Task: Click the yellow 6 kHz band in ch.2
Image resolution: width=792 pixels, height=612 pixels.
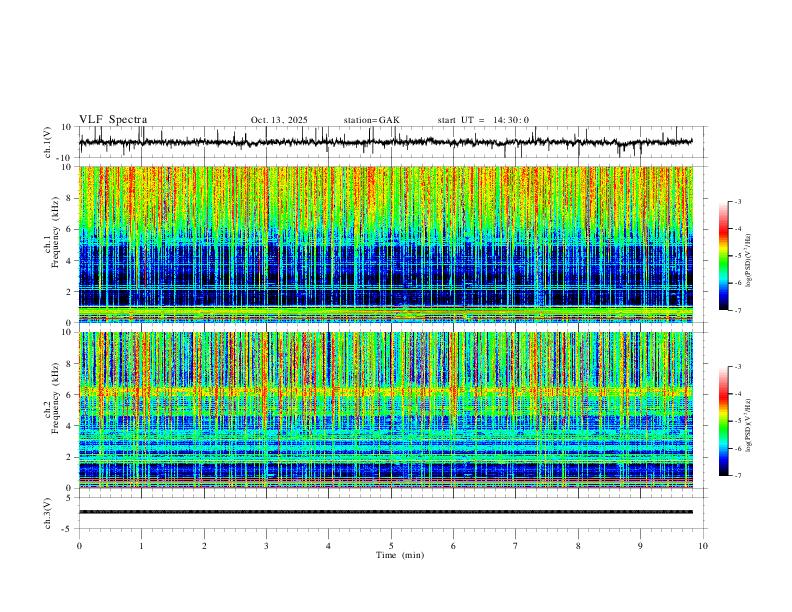Action: click(x=385, y=391)
